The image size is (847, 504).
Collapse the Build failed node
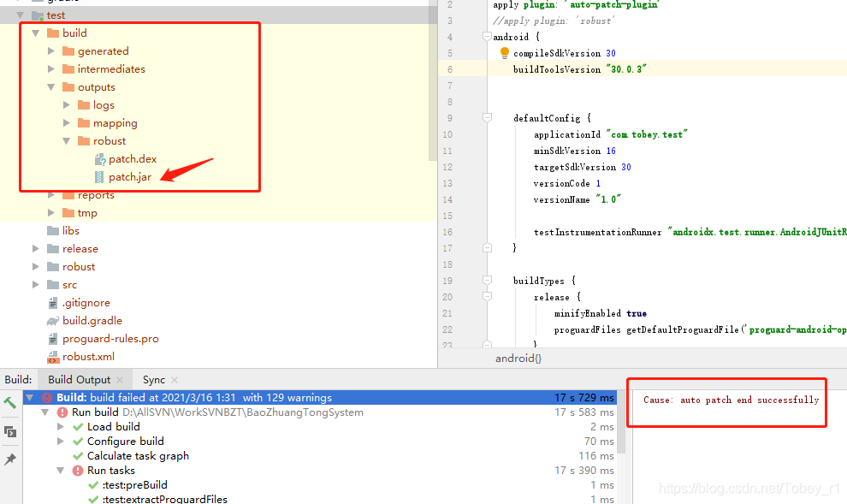point(30,398)
